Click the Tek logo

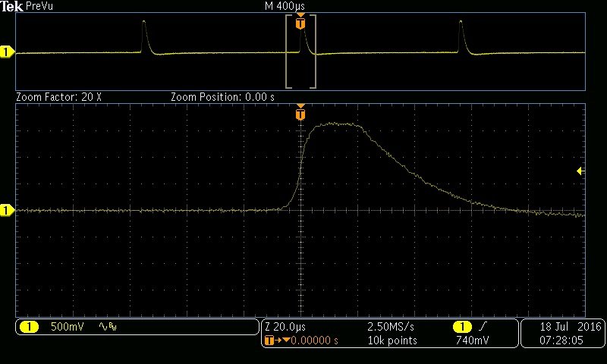11,5
